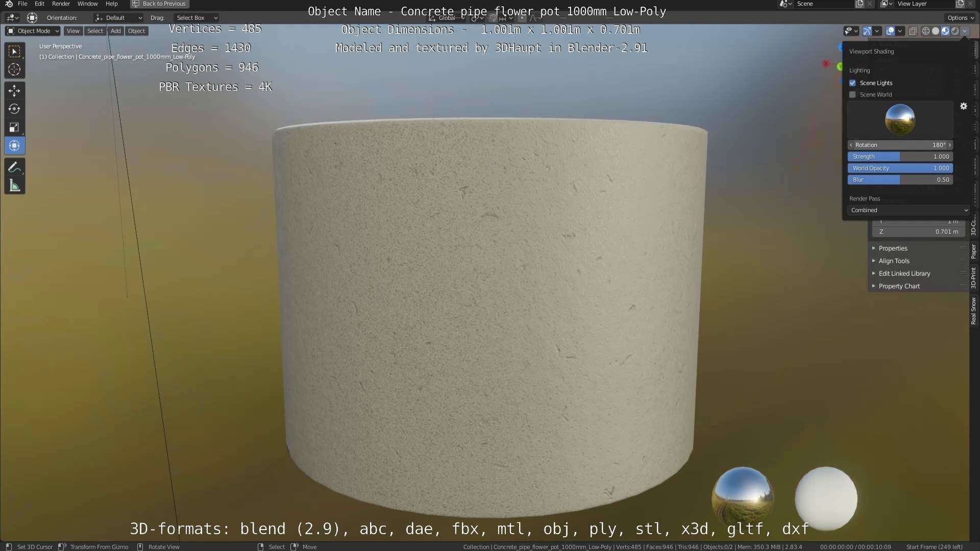980x551 pixels.
Task: Open the viewport Add menu
Action: (x=116, y=31)
